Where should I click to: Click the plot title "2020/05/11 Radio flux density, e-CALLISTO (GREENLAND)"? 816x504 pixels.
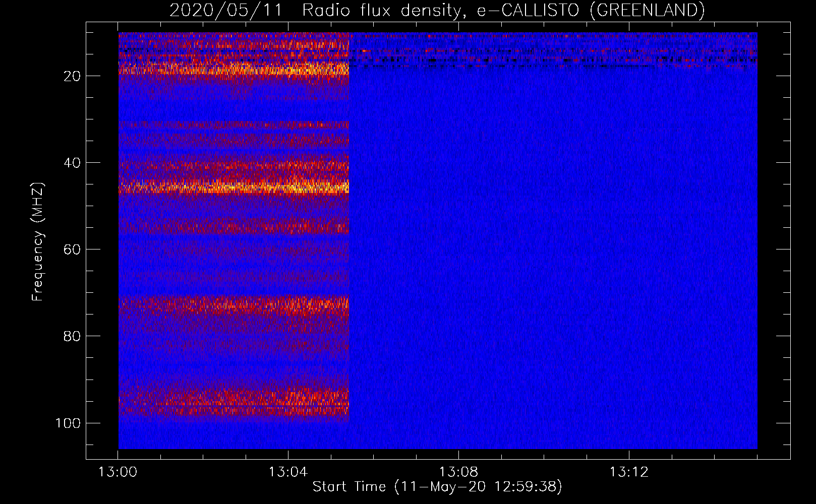tap(437, 10)
